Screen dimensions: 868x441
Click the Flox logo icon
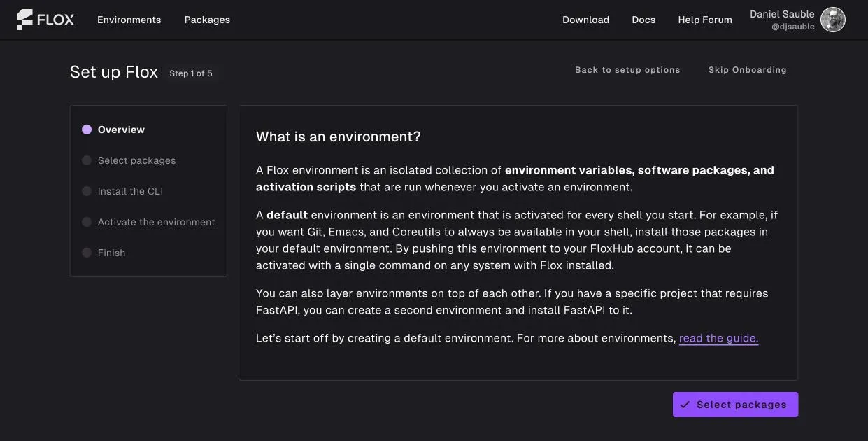tap(24, 20)
